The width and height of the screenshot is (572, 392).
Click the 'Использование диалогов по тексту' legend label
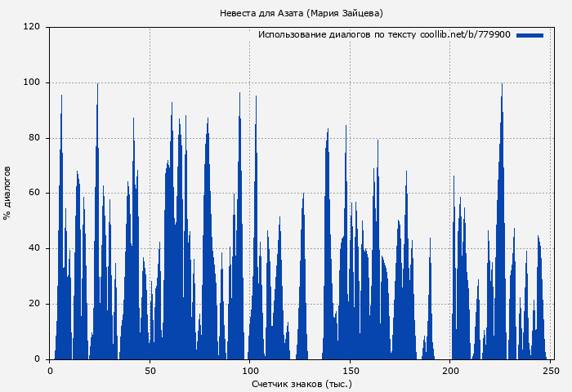(337, 35)
